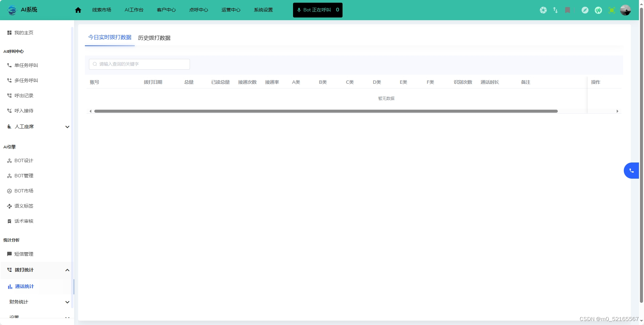The height and width of the screenshot is (325, 644).
Task: Switch to 今日实时拨打数据 tab
Action: tap(110, 37)
